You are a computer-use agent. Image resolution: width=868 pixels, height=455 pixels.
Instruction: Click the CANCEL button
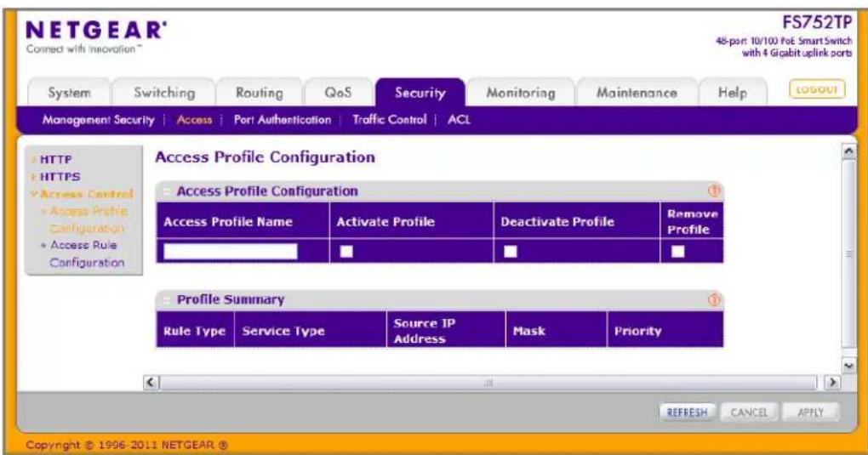tap(749, 412)
